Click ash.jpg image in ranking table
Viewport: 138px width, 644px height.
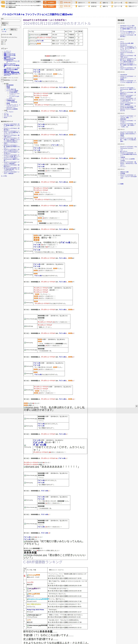[x=30, y=589]
